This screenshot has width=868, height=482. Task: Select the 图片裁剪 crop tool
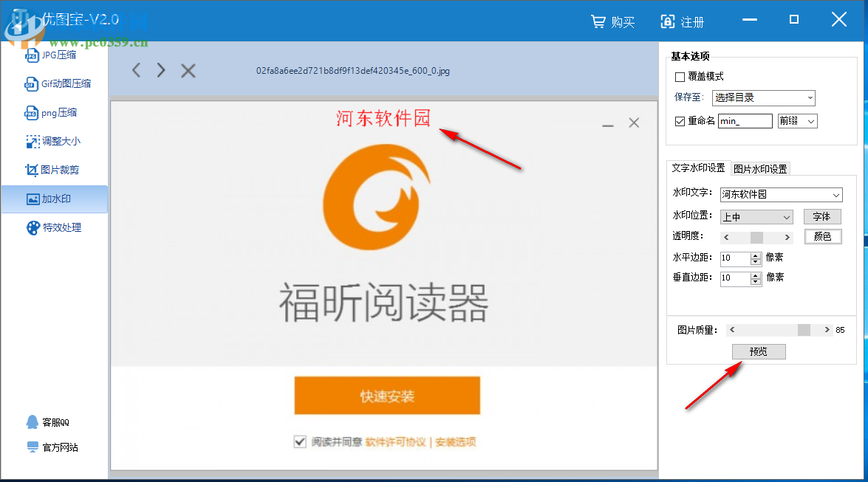tap(54, 170)
